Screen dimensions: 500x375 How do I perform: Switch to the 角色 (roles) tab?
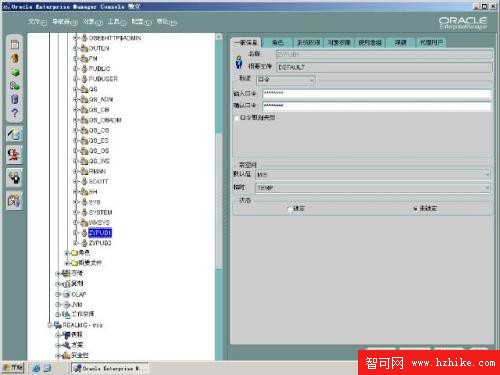[278, 42]
